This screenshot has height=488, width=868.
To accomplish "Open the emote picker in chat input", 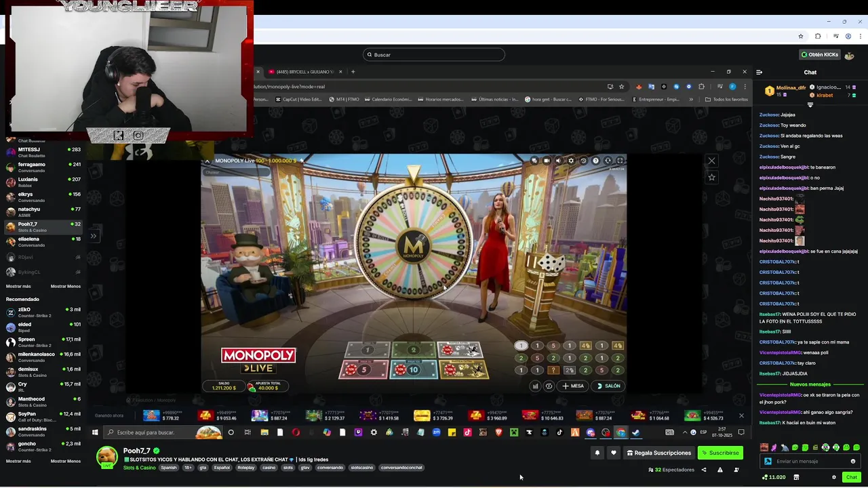I will click(x=852, y=461).
